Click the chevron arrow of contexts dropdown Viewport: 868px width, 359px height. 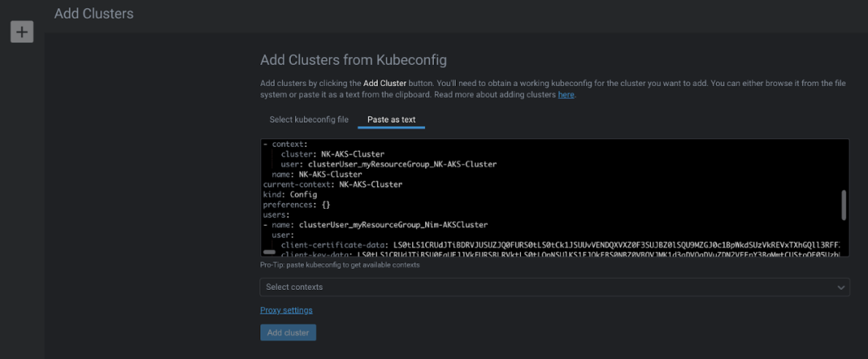(841, 287)
